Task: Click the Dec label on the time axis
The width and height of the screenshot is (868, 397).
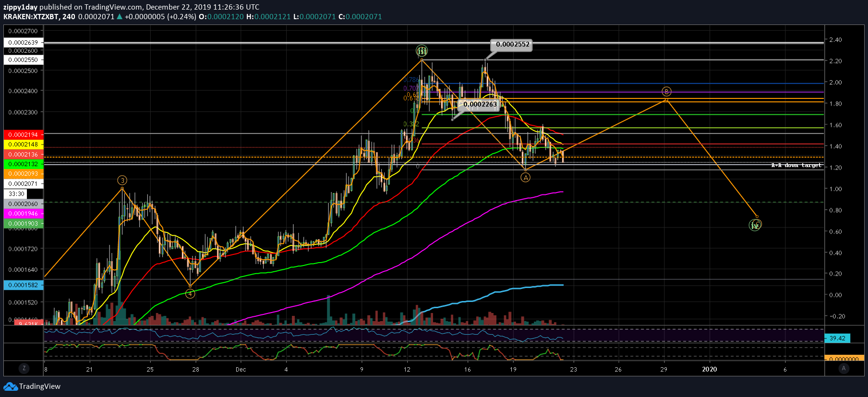Action: 241,369
